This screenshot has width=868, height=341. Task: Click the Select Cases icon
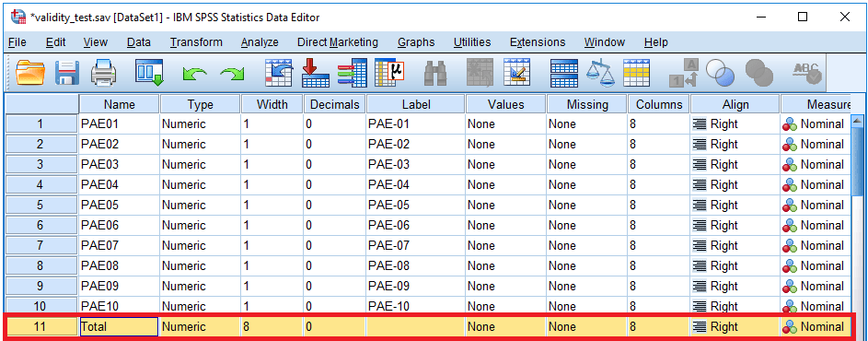637,73
